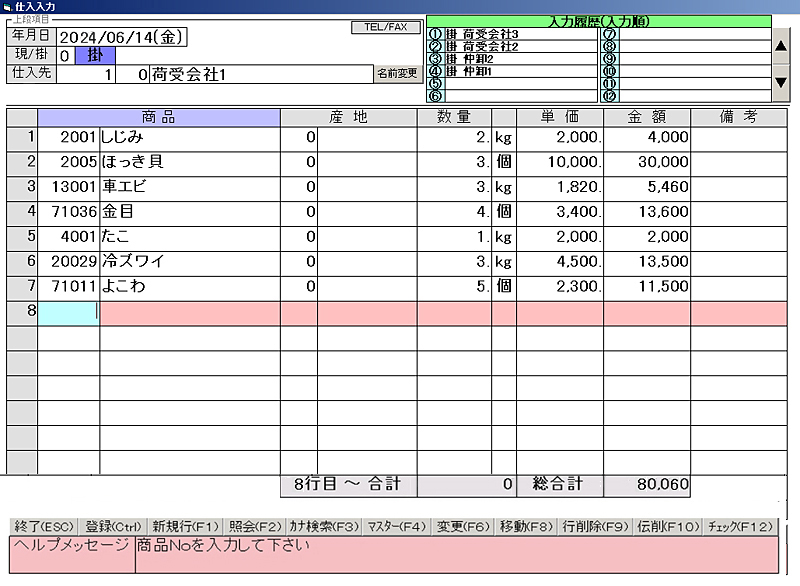Viewport: 800px width, 586px height.
Task: Click the TEL/FAX button
Action: 386,28
